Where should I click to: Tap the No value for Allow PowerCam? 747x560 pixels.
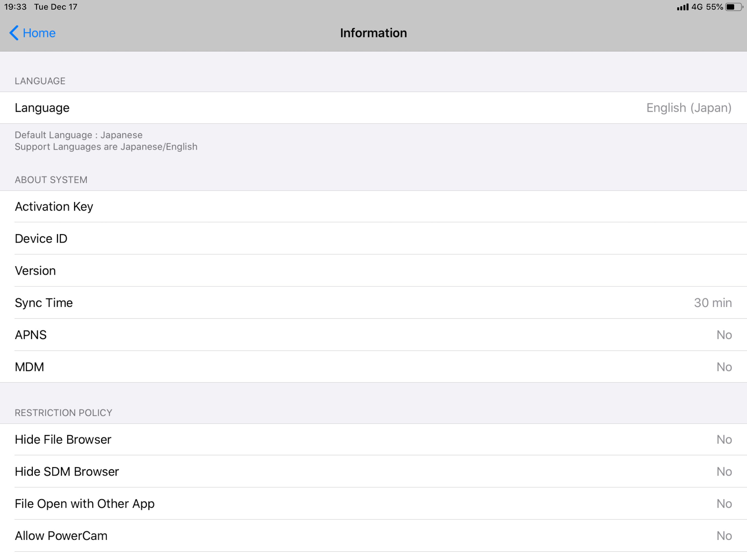pos(724,536)
